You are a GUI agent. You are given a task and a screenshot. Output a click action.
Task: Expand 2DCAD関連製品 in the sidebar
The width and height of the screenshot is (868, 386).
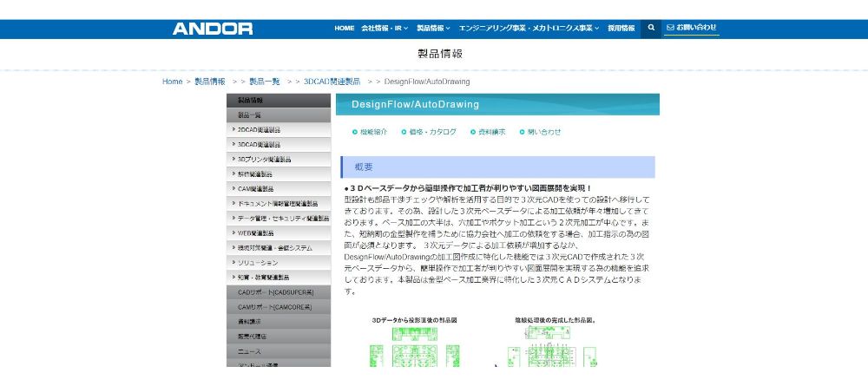pyautogui.click(x=259, y=129)
